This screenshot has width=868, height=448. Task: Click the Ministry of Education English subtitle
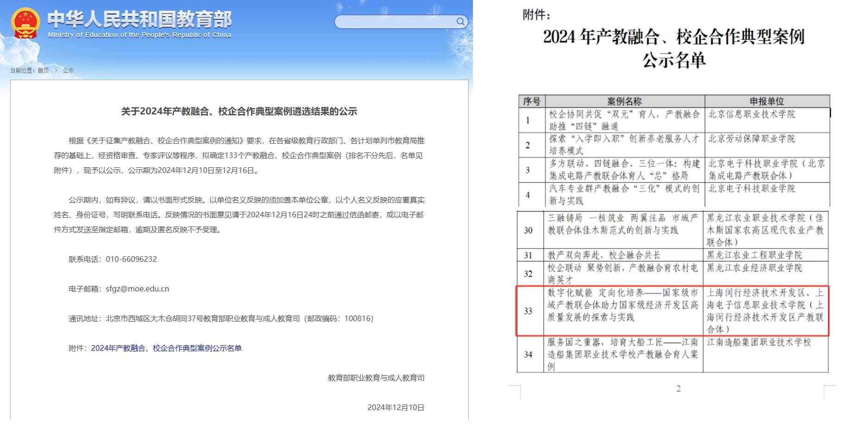[x=139, y=35]
